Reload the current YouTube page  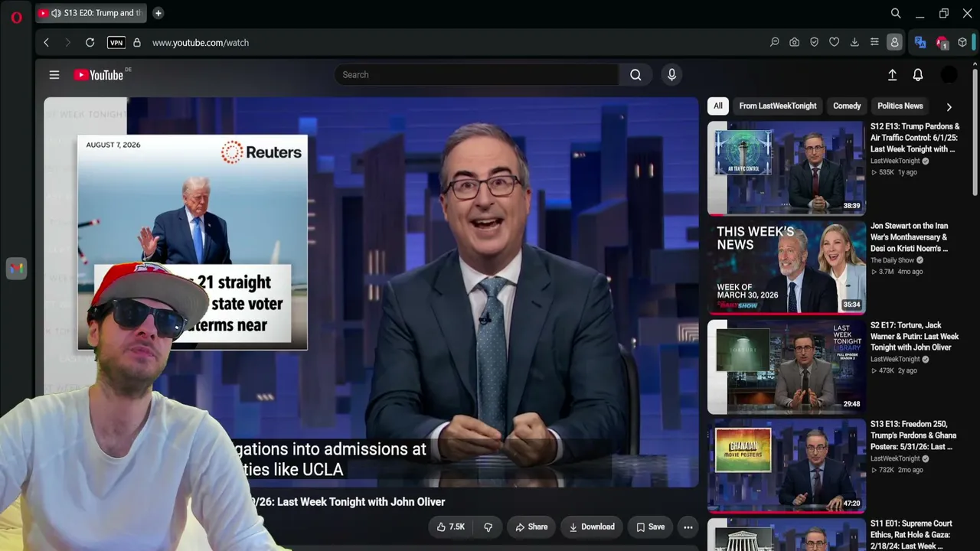(90, 43)
